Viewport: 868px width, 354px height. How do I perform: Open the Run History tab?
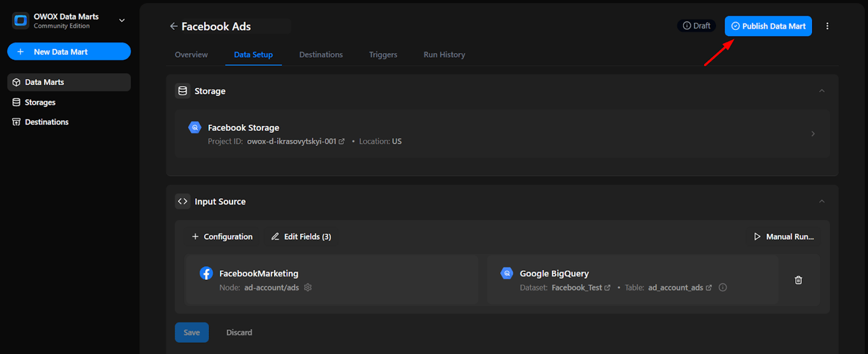444,55
